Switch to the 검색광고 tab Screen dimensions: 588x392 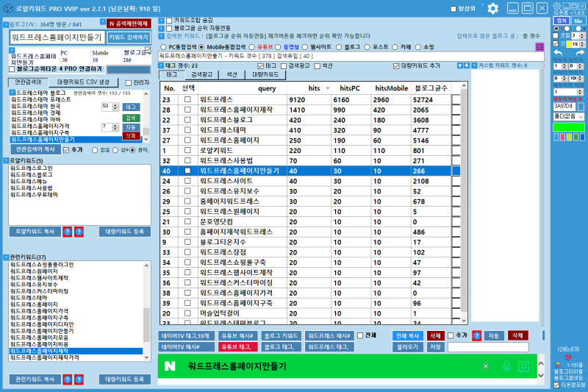[202, 74]
